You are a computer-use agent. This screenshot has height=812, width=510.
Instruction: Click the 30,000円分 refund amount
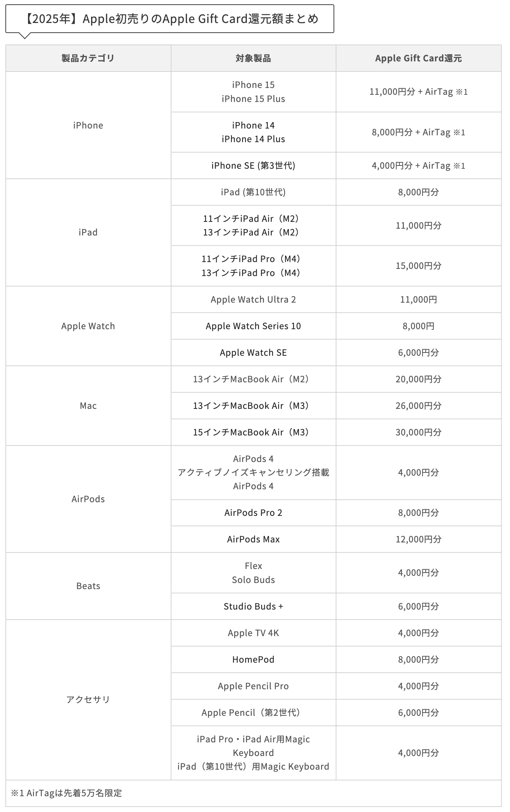419,432
